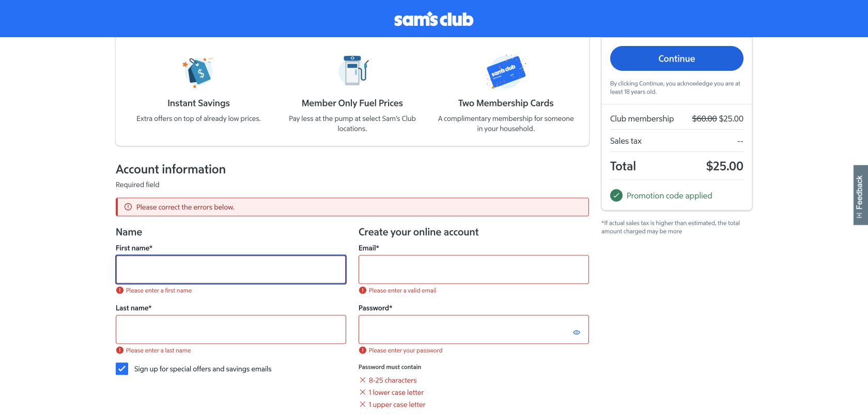
Task: Click the 'Please enter a last name' message
Action: 158,350
